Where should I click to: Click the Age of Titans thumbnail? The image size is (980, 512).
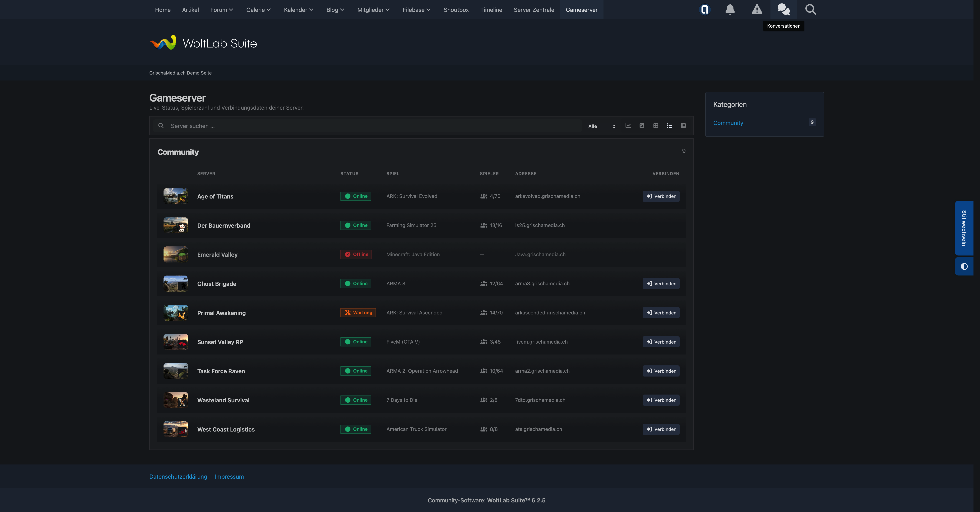(176, 196)
